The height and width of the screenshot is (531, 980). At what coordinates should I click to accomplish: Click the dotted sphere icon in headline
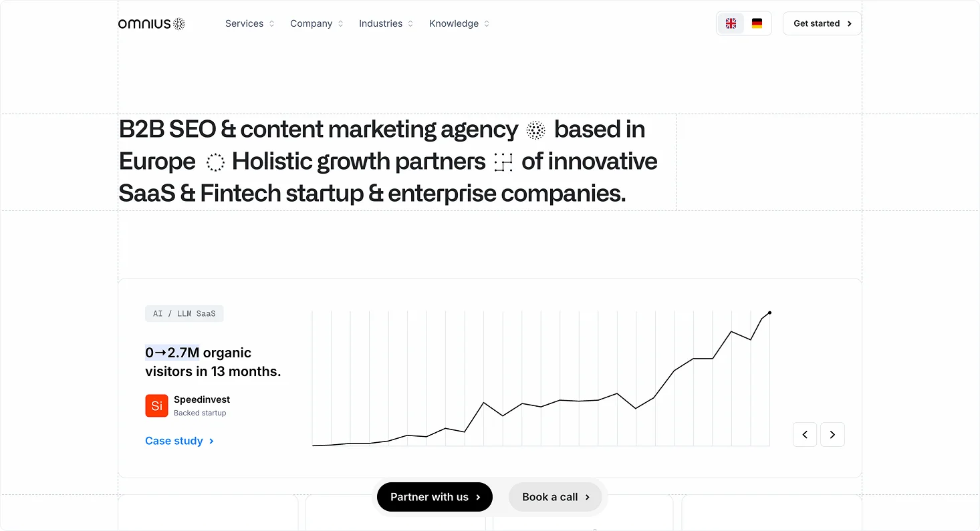(536, 130)
